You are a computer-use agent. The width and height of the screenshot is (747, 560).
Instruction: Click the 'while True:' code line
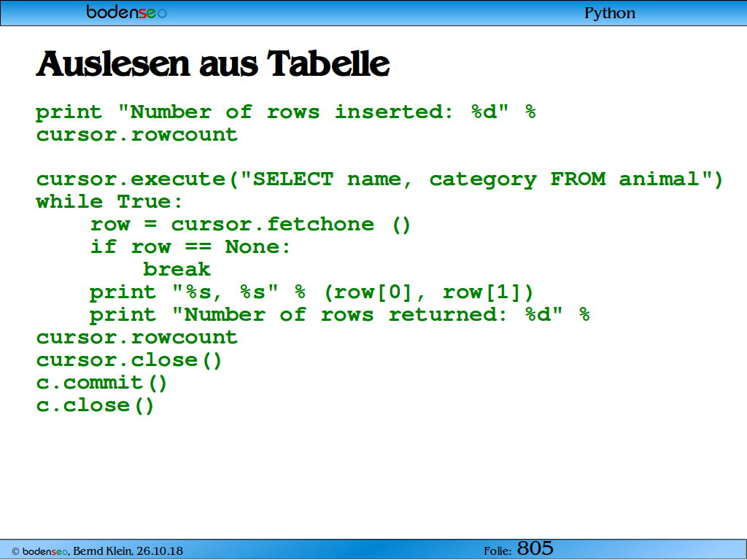coord(109,202)
